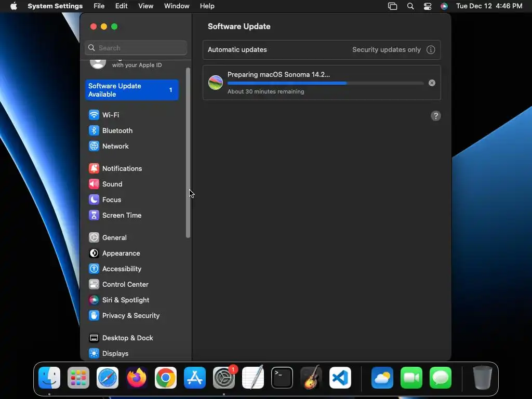Open the View menu

[x=145, y=6]
